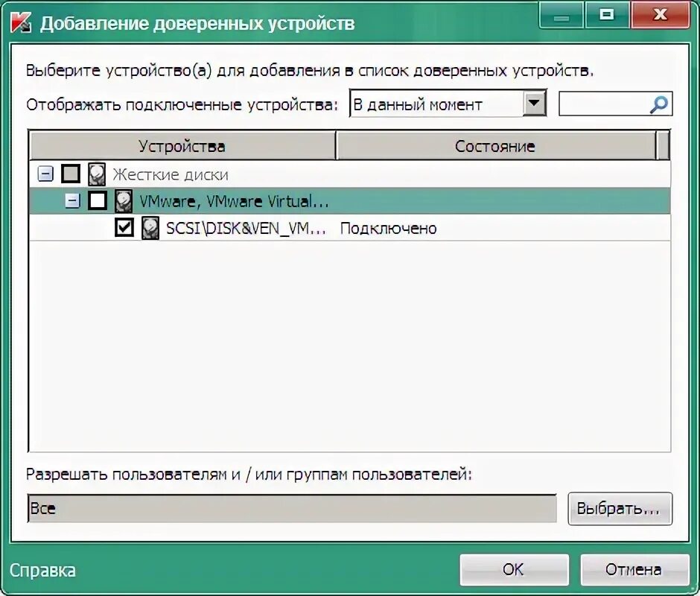Screen dimensions: 700x596
Task: Click the OK button
Action: (515, 570)
